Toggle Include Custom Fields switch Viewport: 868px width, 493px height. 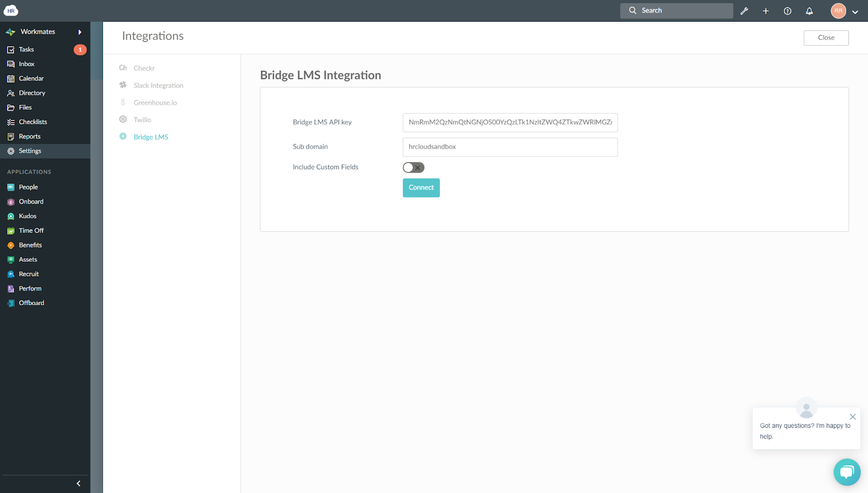[413, 168]
